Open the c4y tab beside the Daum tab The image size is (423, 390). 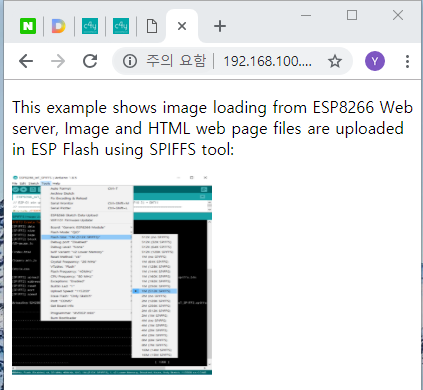point(90,26)
